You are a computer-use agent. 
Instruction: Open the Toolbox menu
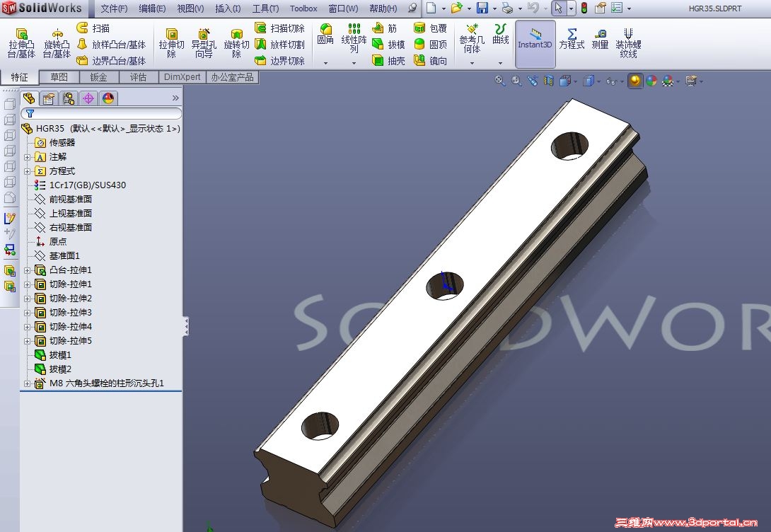(x=303, y=8)
